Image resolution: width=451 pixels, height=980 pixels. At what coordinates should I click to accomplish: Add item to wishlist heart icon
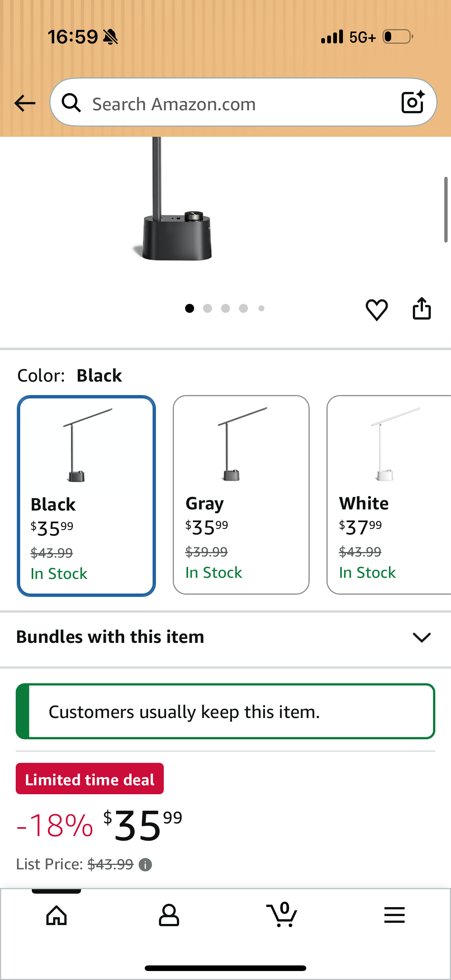377,309
